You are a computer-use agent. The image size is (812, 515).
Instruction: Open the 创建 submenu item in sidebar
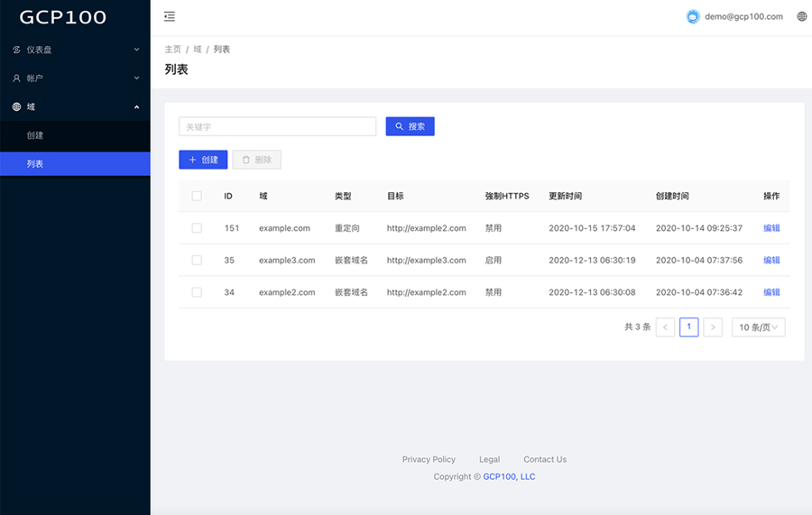coord(35,135)
